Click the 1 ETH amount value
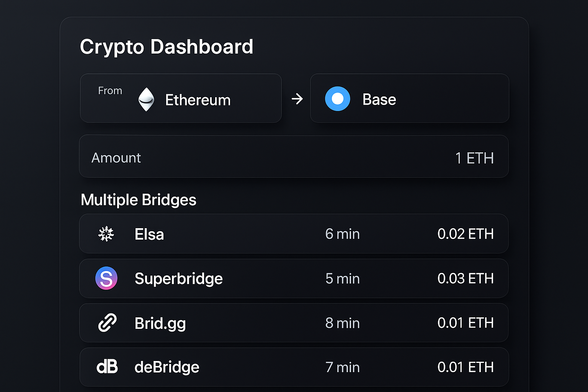 click(474, 157)
